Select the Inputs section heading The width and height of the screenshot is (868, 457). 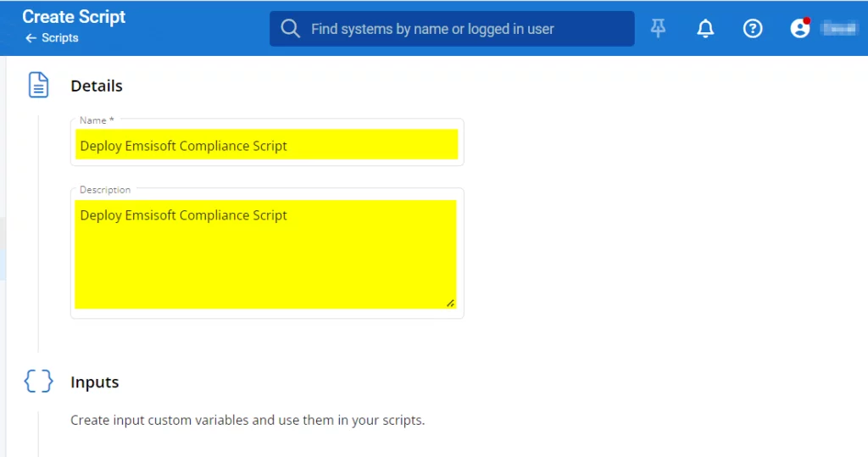click(95, 382)
